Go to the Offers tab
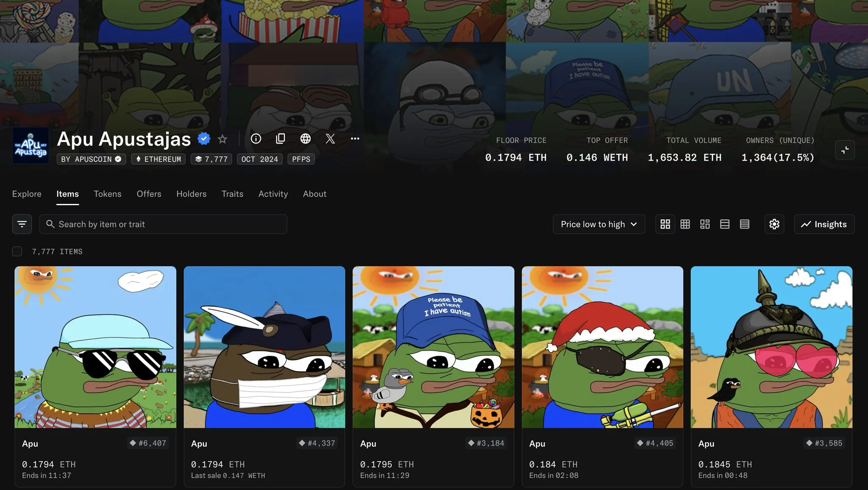Screen dimensions: 868x490 [149, 194]
